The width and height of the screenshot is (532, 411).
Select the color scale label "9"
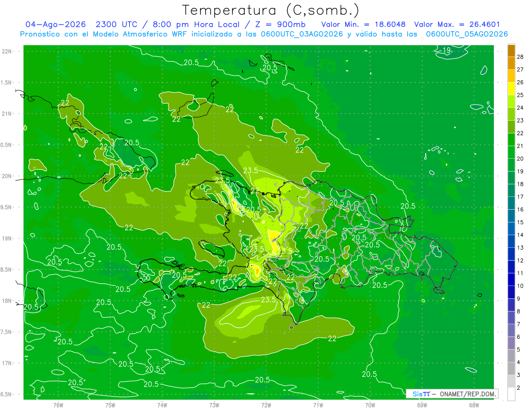(x=519, y=299)
